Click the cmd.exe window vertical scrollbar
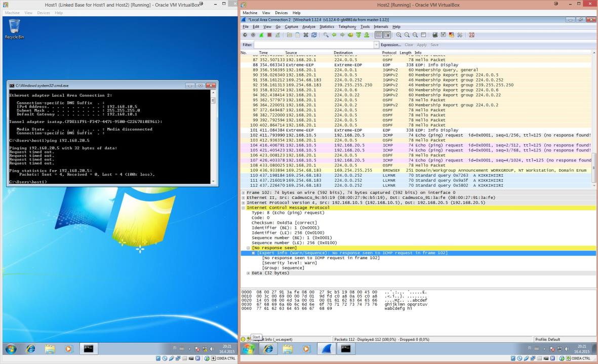 [x=213, y=137]
